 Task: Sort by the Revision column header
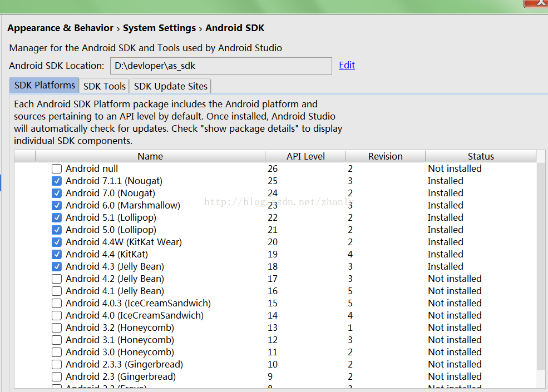pyautogui.click(x=385, y=156)
